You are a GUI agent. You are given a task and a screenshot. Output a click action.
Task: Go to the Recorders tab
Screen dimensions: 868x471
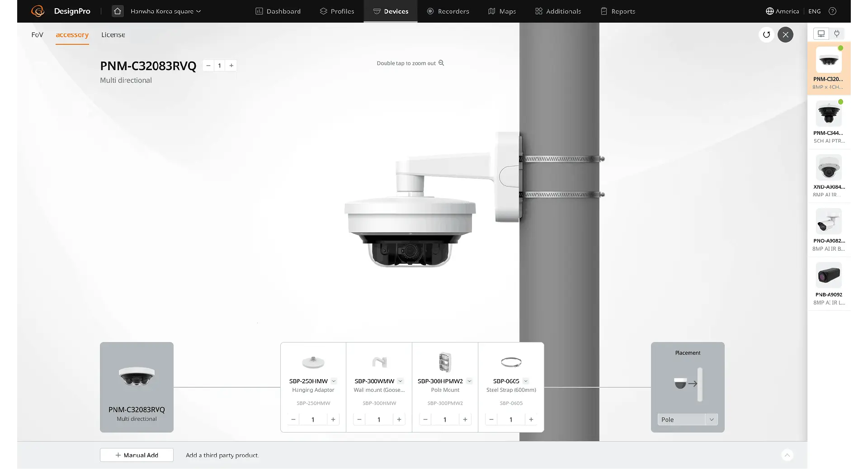[x=448, y=11]
